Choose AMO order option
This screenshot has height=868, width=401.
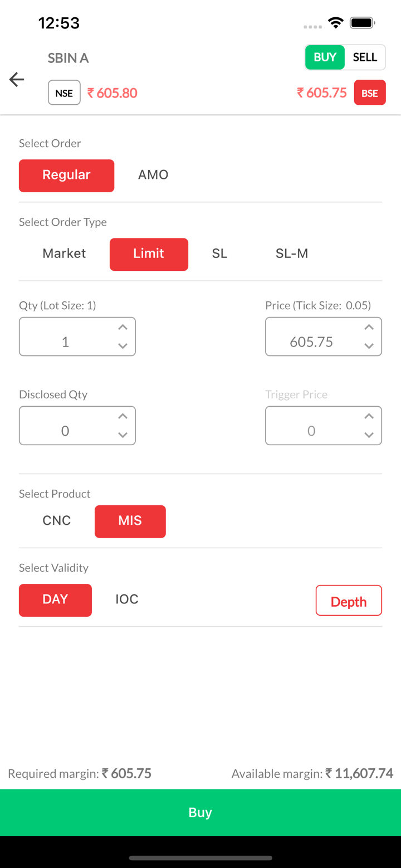click(153, 175)
